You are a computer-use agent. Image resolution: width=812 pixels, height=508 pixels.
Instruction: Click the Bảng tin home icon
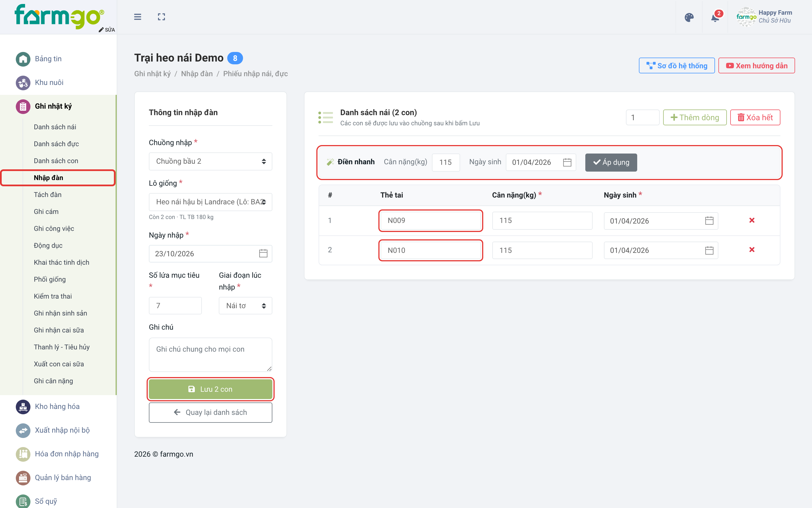(x=23, y=59)
